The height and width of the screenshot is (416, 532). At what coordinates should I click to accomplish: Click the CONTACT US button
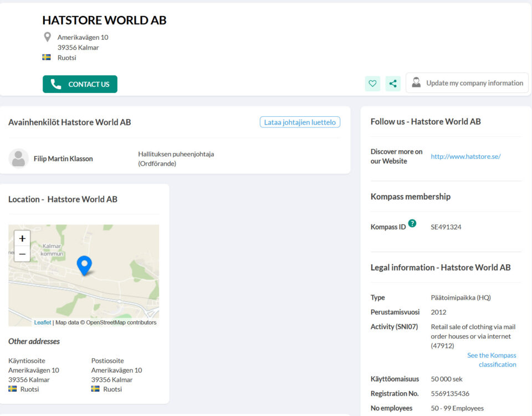click(x=80, y=84)
